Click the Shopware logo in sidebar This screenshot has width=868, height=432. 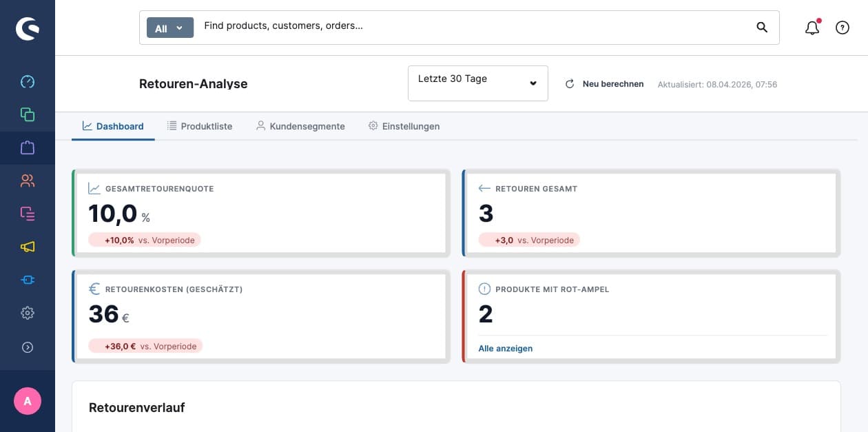28,28
